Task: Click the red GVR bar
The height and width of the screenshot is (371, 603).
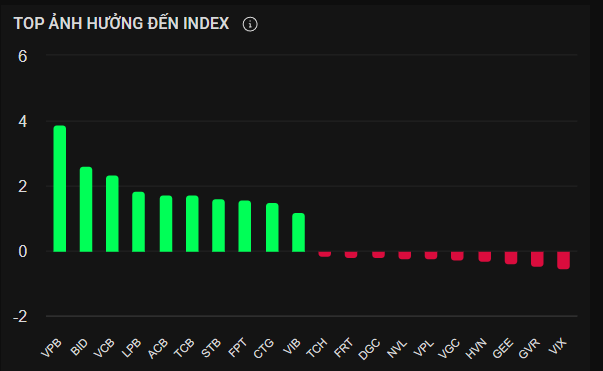Action: [x=537, y=259]
